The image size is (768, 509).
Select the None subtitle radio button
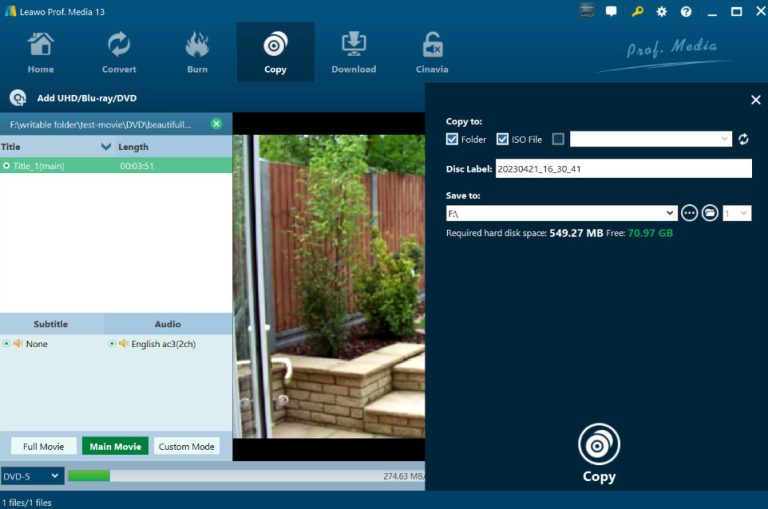[x=7, y=344]
